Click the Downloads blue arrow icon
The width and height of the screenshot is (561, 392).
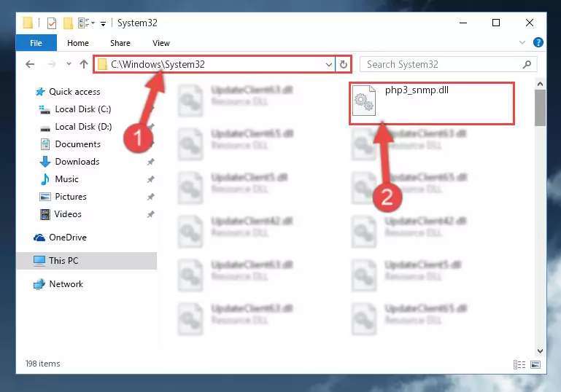[x=45, y=162]
